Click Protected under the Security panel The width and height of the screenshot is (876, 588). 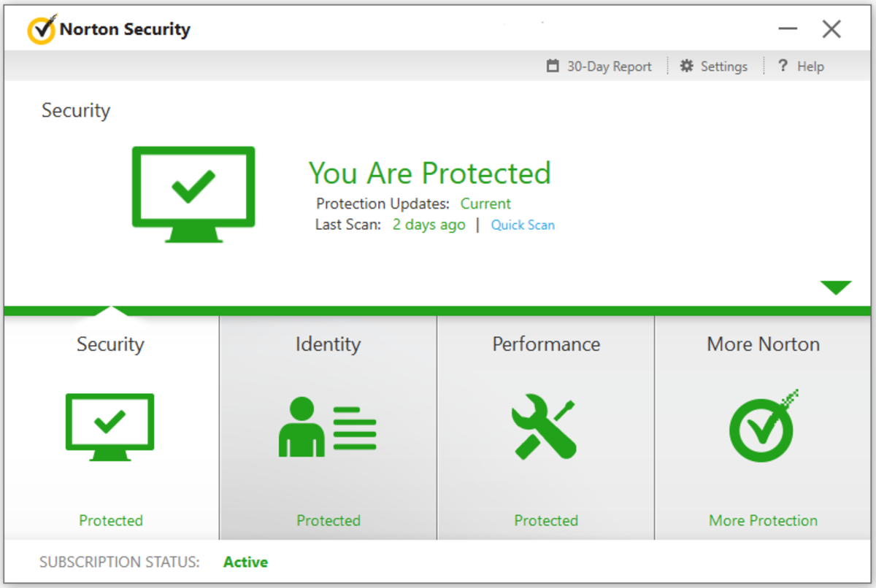pyautogui.click(x=110, y=520)
